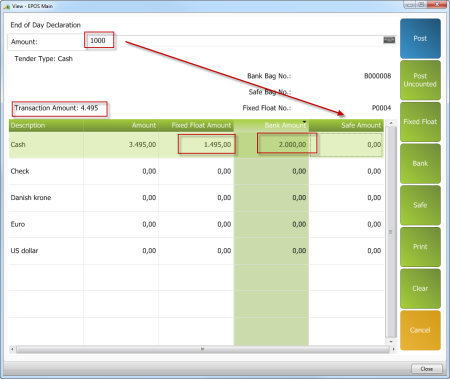Screen dimensions: 450x379
Task: Click the vertical scrollbar's down arrow
Action: pos(391,341)
